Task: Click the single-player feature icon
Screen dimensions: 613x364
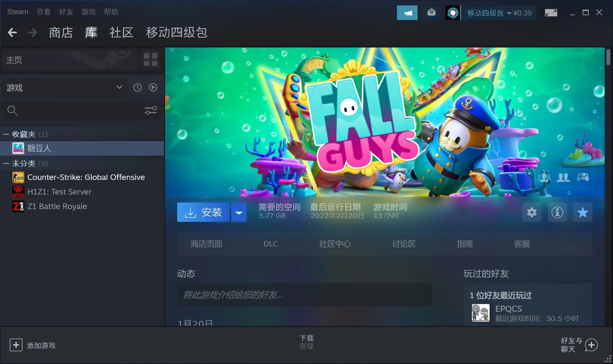Action: tap(544, 177)
